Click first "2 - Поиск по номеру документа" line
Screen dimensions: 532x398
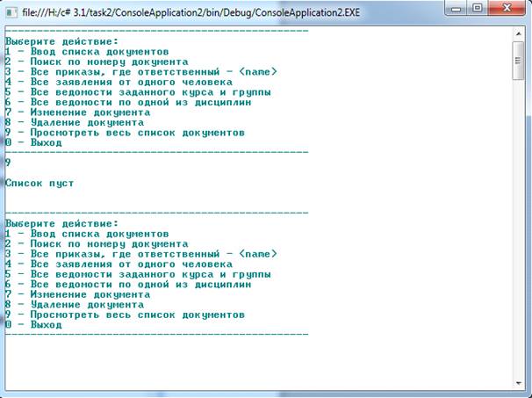coord(97,62)
